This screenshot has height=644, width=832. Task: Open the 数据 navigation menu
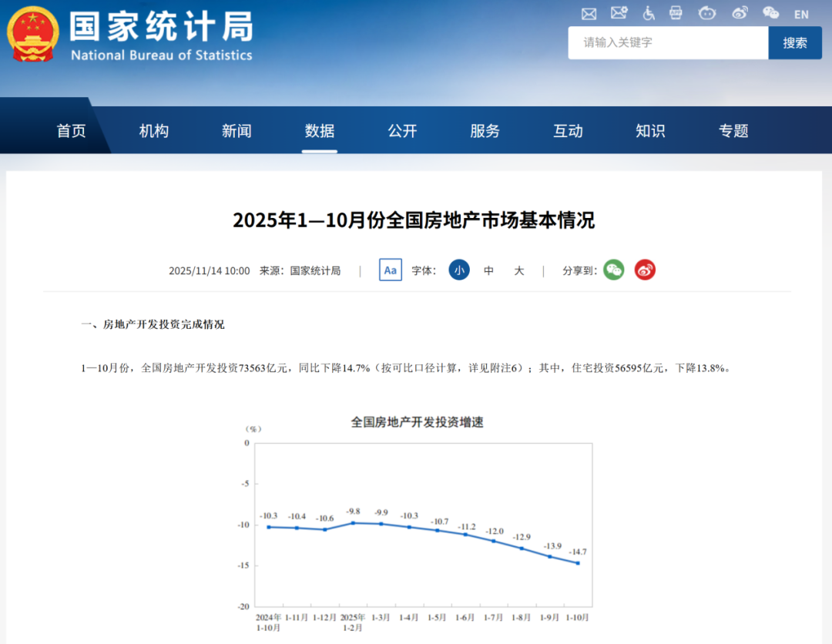(x=320, y=131)
